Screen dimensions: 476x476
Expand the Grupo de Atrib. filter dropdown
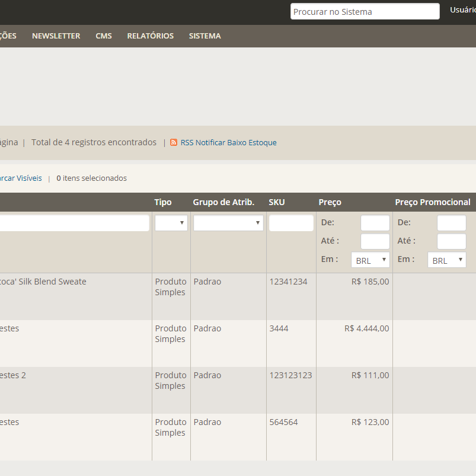(228, 223)
